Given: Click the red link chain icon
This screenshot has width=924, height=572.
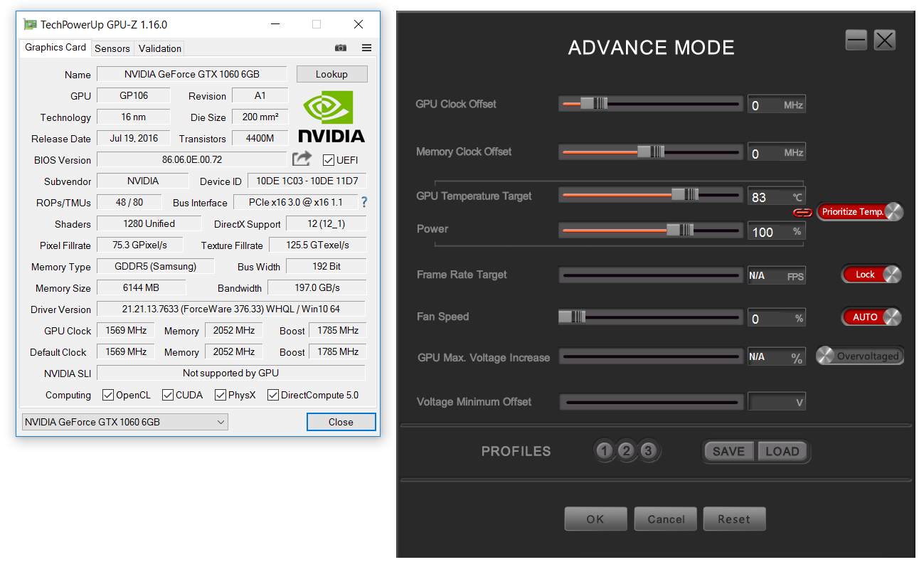Looking at the screenshot, I should pyautogui.click(x=802, y=212).
